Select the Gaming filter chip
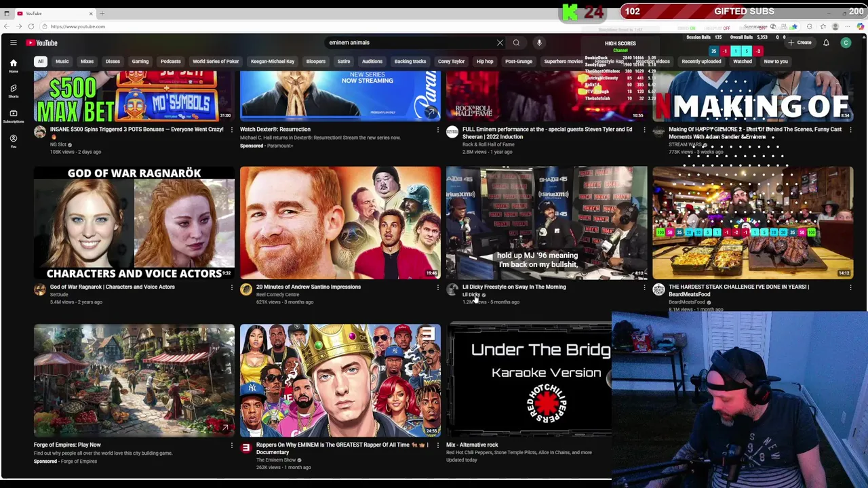This screenshot has height=488, width=868. 140,62
